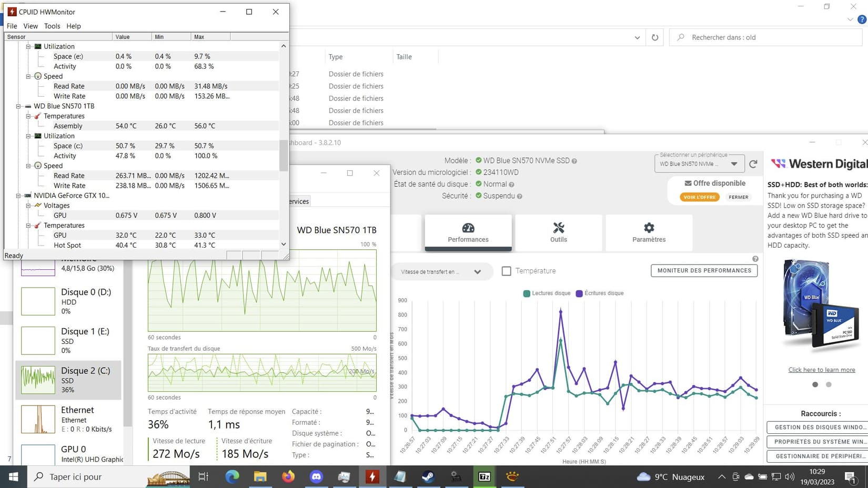Open the Windows Start menu
Screen dimensions: 868x488
(x=13, y=476)
